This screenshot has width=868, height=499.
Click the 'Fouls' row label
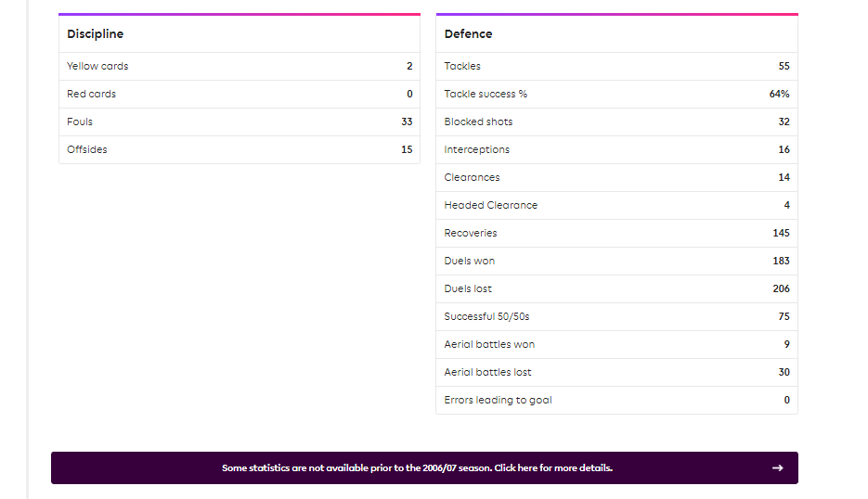[80, 122]
